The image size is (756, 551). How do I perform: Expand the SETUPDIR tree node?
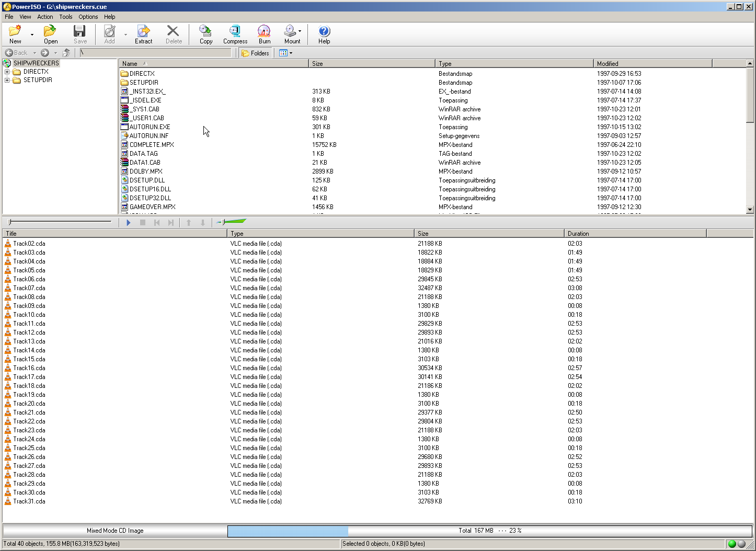(x=7, y=81)
